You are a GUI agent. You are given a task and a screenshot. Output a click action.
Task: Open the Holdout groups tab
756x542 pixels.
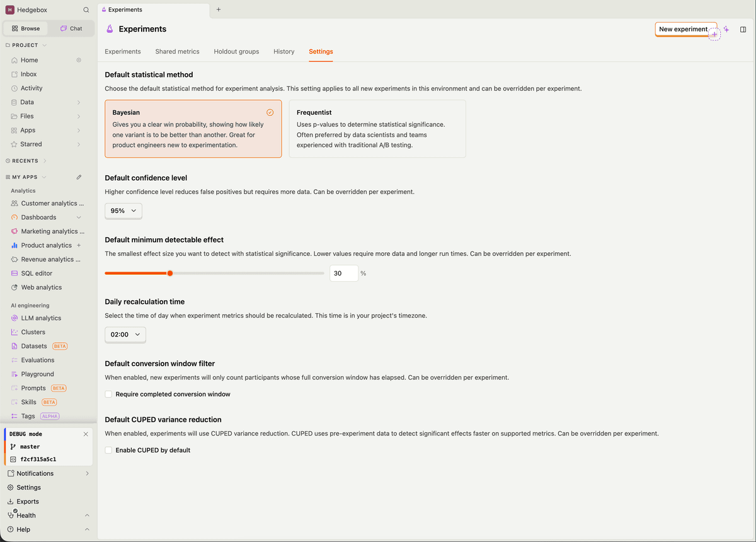click(x=236, y=52)
